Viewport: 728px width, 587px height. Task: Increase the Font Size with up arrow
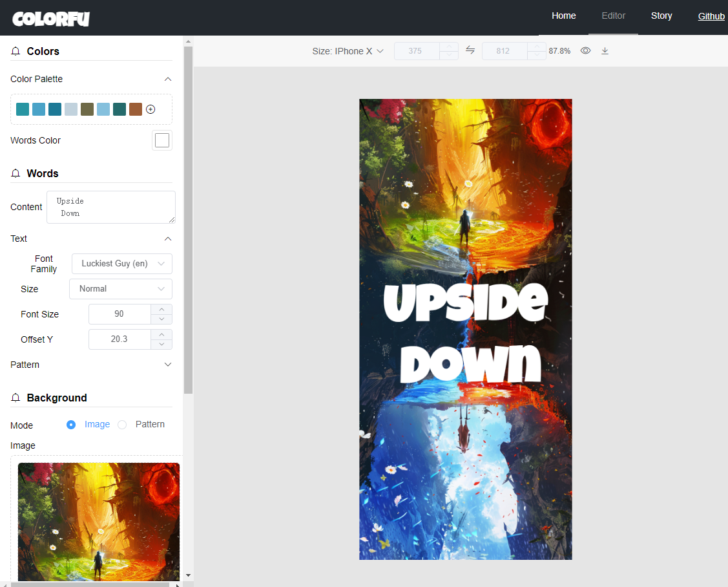click(x=161, y=309)
